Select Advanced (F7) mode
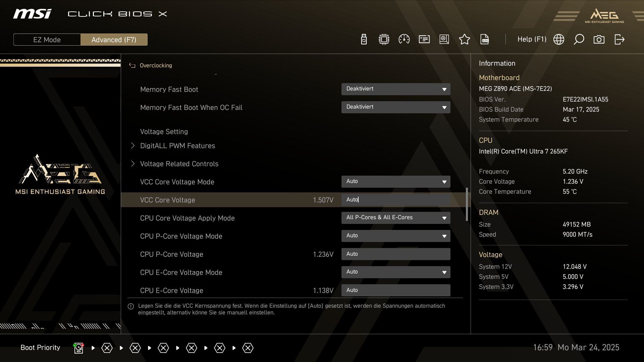This screenshot has width=644, height=362. pos(114,40)
